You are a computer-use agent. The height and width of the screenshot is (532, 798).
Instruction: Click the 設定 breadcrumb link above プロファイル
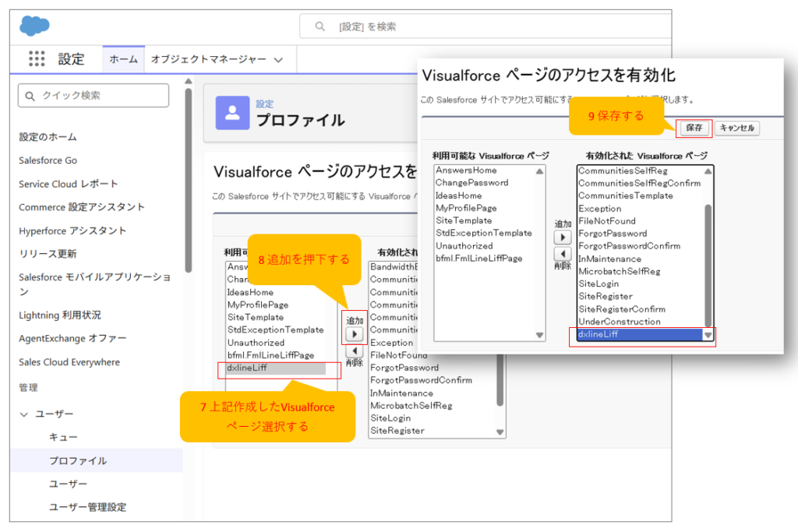[x=265, y=104]
